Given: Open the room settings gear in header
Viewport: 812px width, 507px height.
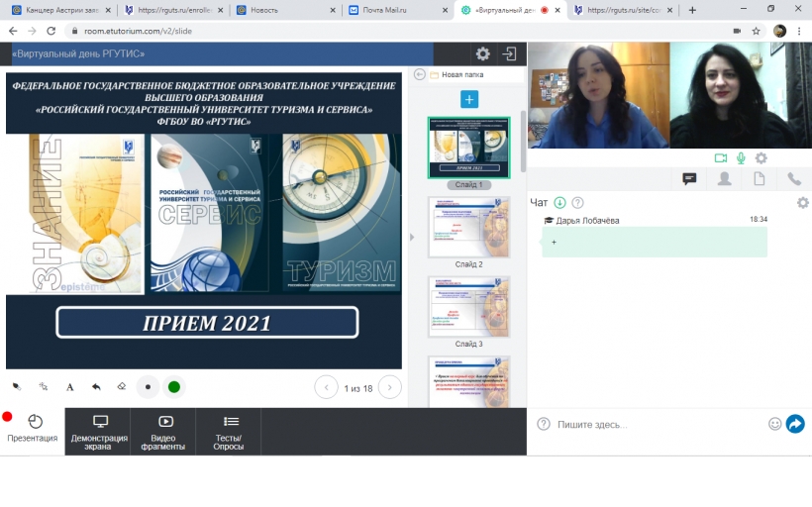Looking at the screenshot, I should [482, 53].
